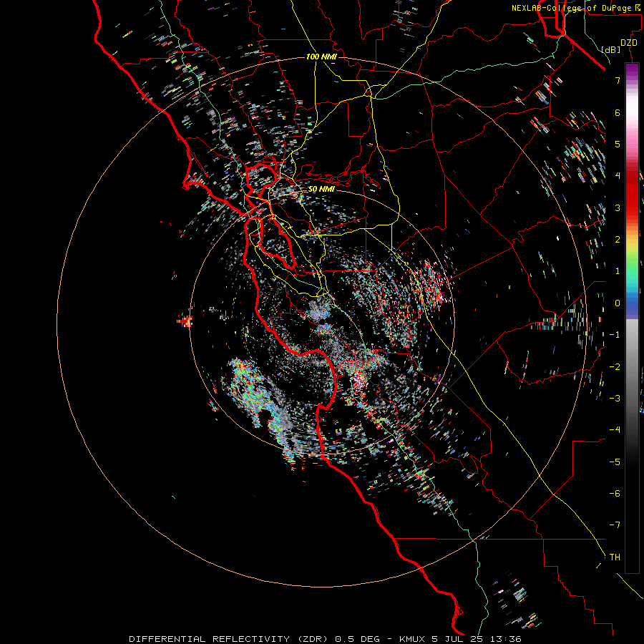Click the "-2" value on color scale
Image resolution: width=644 pixels, height=644 pixels.
click(615, 367)
